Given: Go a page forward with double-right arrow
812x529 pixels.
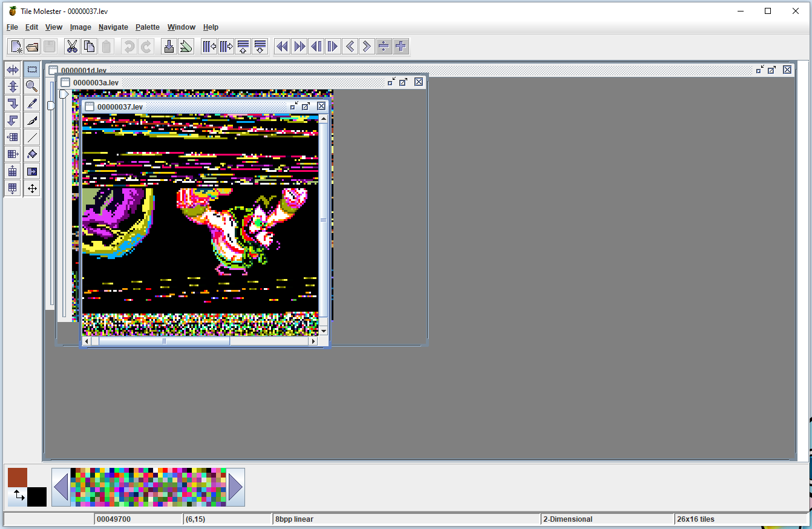Looking at the screenshot, I should pyautogui.click(x=299, y=47).
